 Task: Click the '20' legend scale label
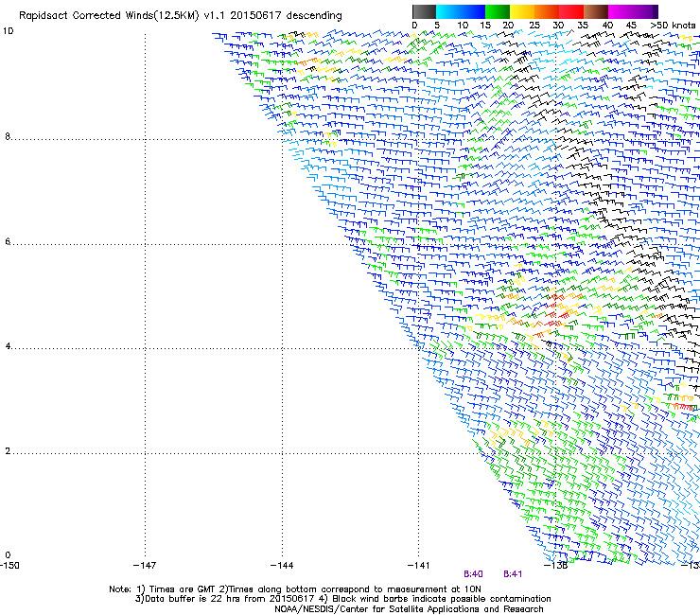(x=508, y=26)
